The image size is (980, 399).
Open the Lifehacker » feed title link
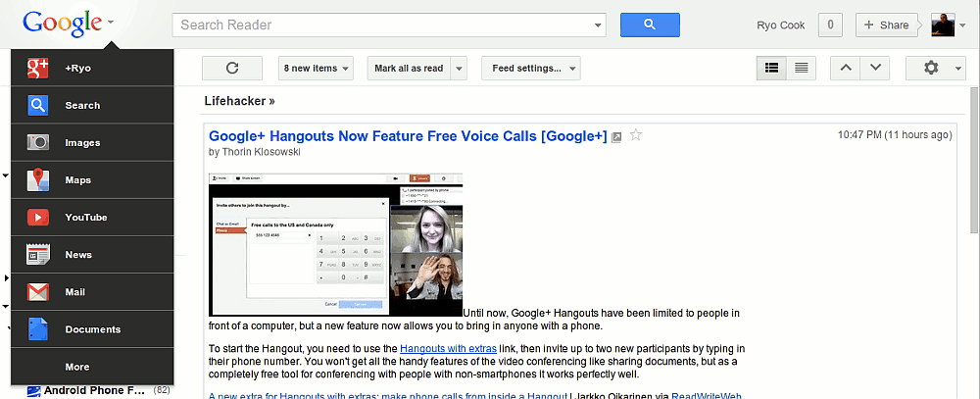(x=239, y=101)
